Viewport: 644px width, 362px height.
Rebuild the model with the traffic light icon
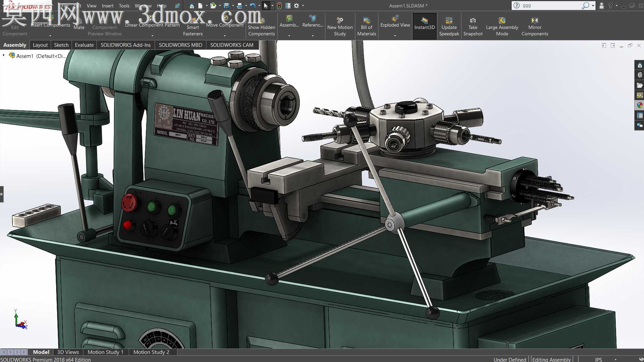279,6
